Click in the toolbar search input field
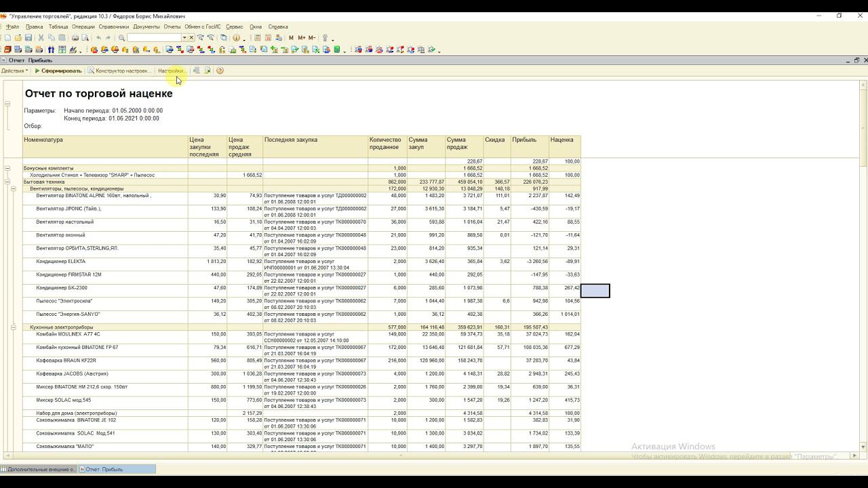 (x=154, y=38)
